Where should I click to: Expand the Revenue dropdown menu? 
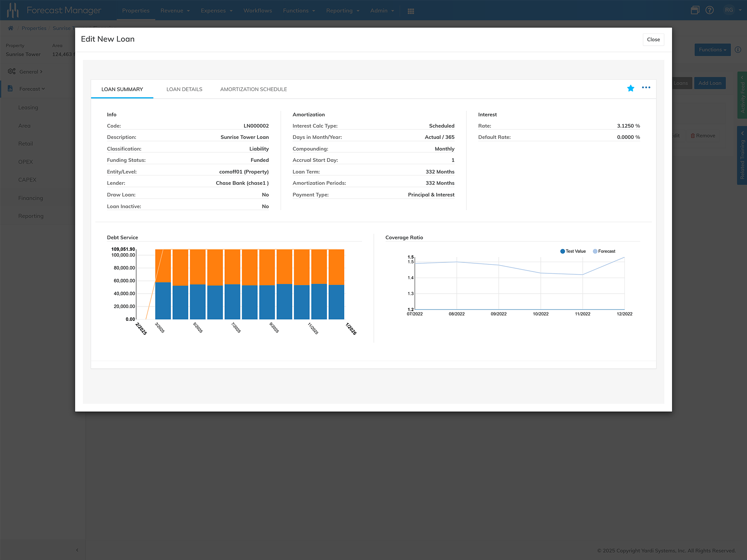tap(175, 10)
